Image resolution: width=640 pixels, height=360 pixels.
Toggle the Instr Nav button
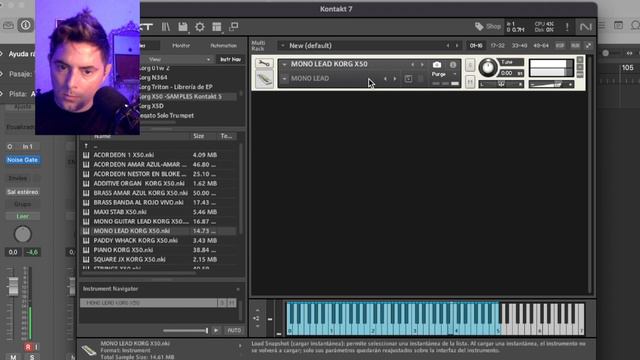(231, 60)
